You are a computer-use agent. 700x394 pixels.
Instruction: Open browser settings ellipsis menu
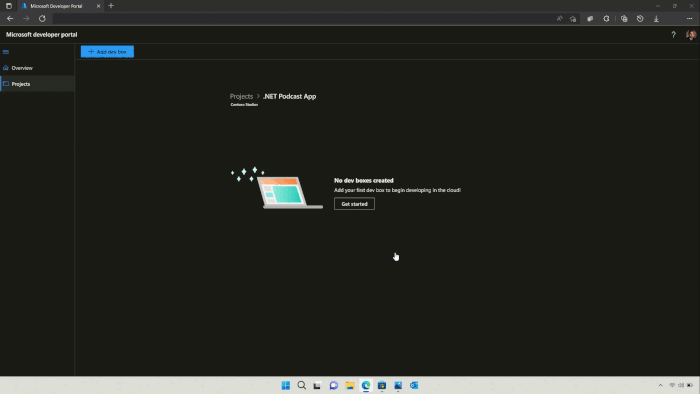click(x=689, y=19)
